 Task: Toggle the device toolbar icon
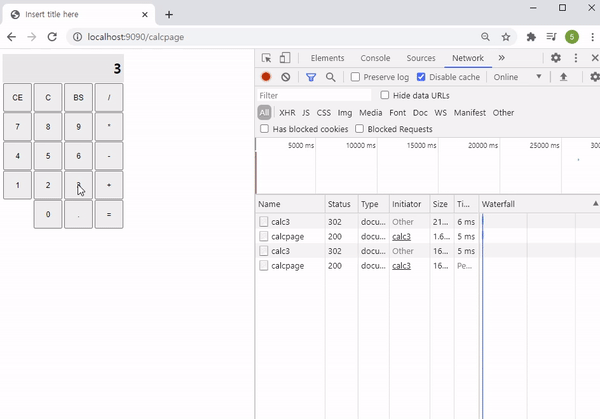click(285, 58)
